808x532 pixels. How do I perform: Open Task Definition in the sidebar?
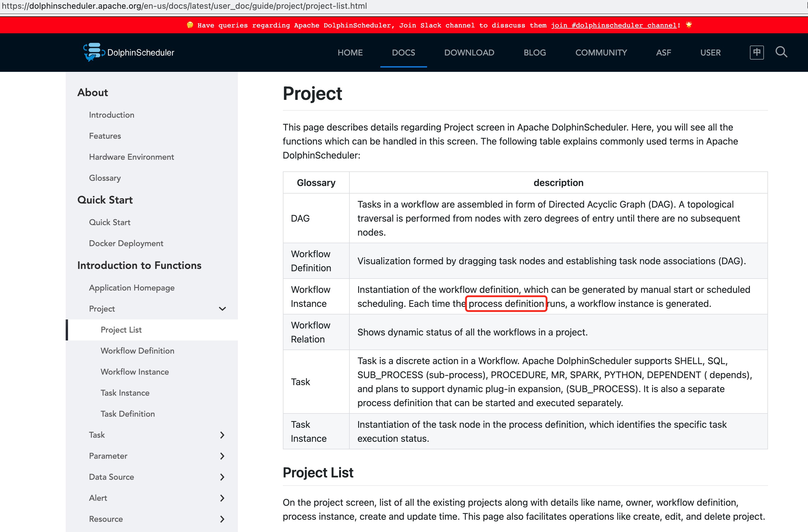128,414
